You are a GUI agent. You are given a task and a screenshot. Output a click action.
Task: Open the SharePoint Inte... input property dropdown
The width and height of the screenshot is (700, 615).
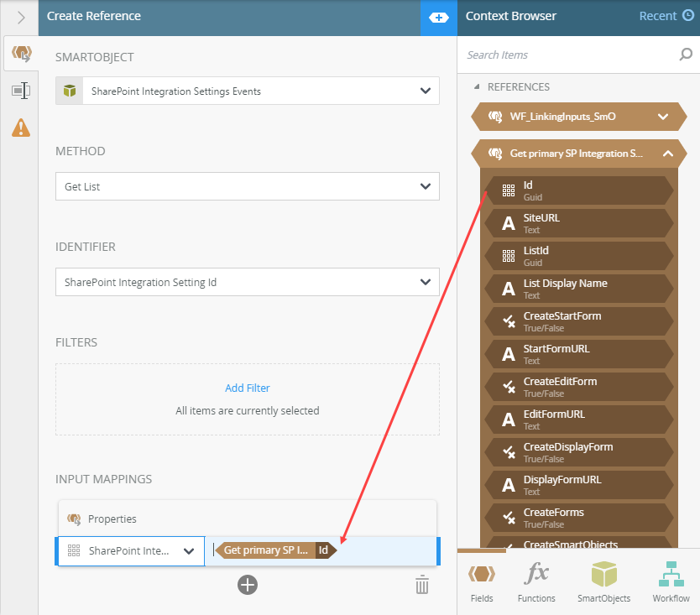131,551
